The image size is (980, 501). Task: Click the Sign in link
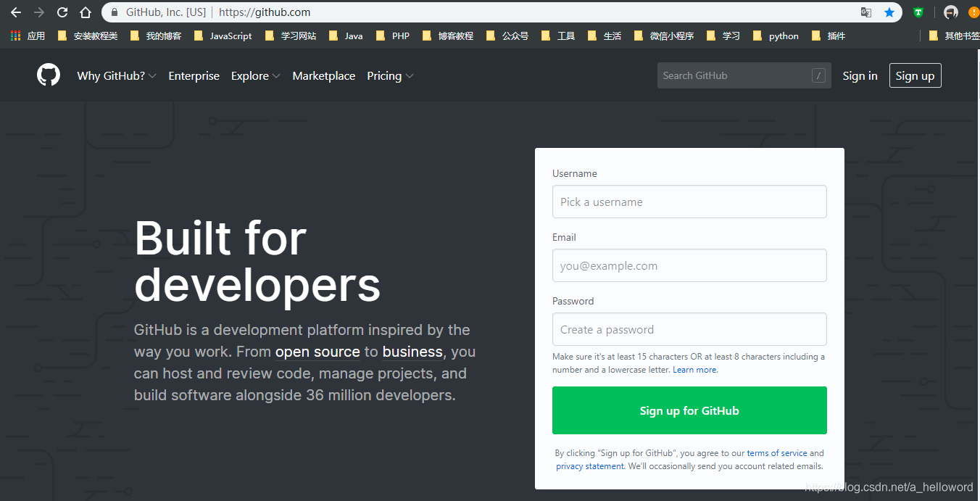point(860,75)
